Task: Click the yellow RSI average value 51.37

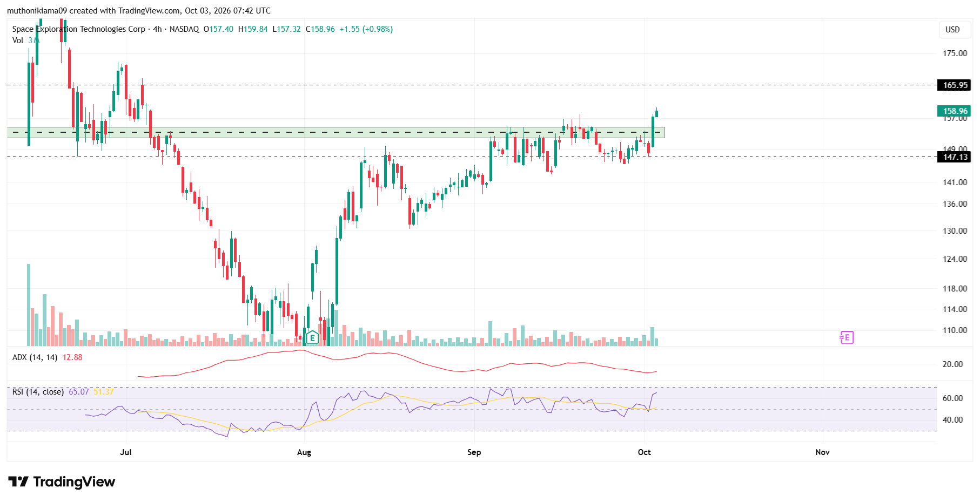Action: (104, 391)
